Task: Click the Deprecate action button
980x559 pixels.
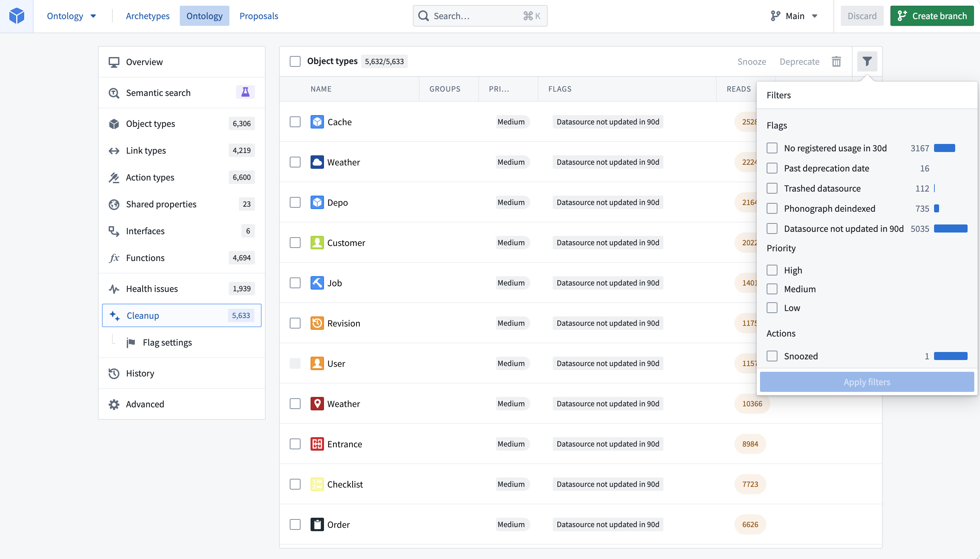Action: pos(799,61)
